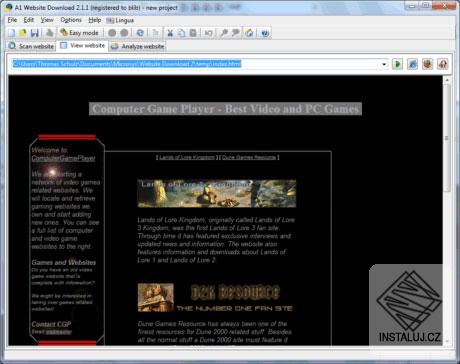Click the scrollbar up arrow in page view

click(447, 80)
